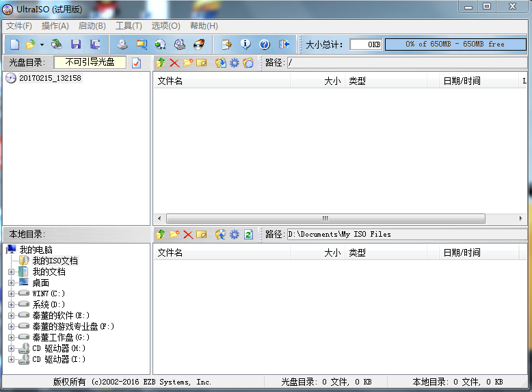Click the red X delete icon in image pane

(x=174, y=63)
